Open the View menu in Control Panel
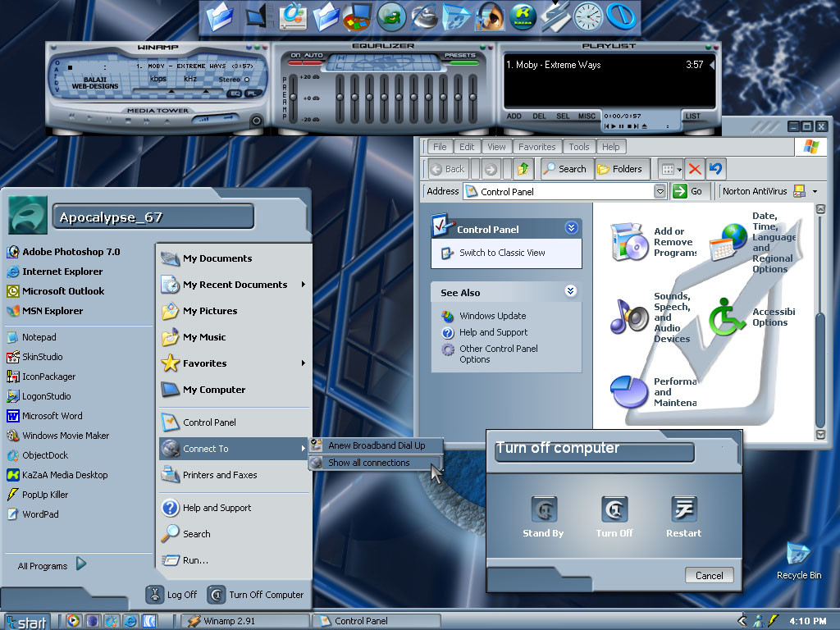The image size is (840, 630). pyautogui.click(x=496, y=147)
